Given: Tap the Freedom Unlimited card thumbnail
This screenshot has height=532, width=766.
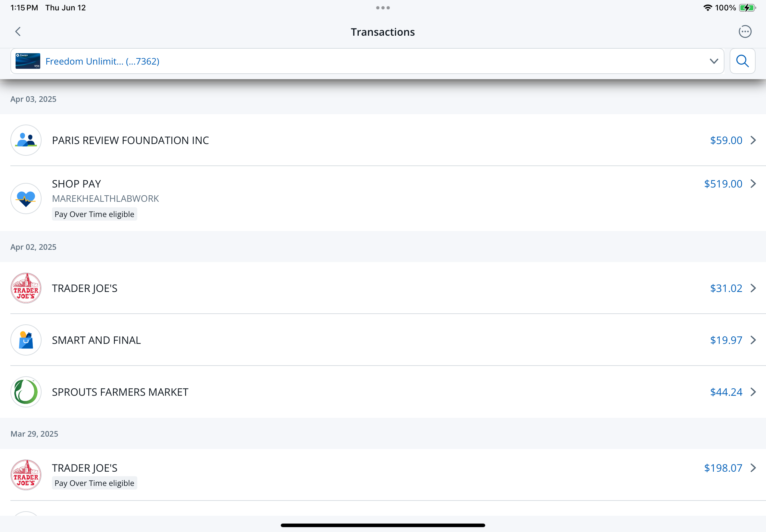Looking at the screenshot, I should tap(28, 61).
